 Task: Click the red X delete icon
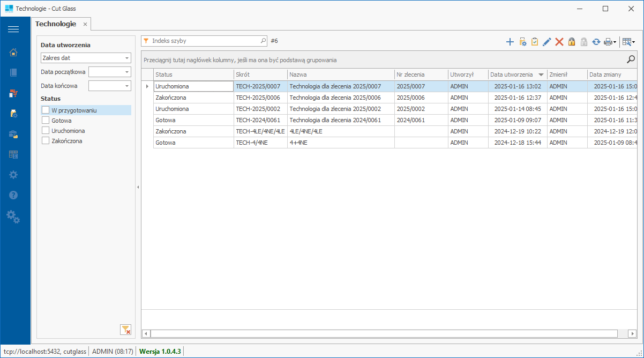coord(559,42)
